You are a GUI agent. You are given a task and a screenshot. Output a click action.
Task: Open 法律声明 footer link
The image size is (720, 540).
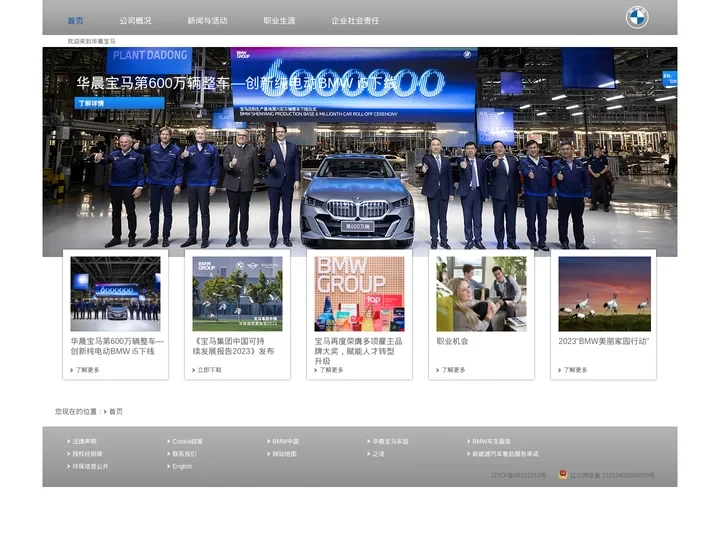[x=84, y=441]
